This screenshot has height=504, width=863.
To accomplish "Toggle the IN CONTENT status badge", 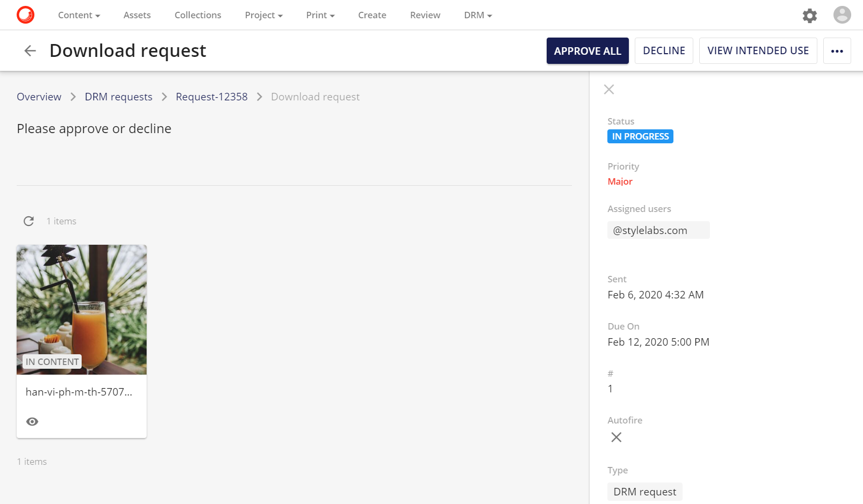I will click(x=52, y=361).
